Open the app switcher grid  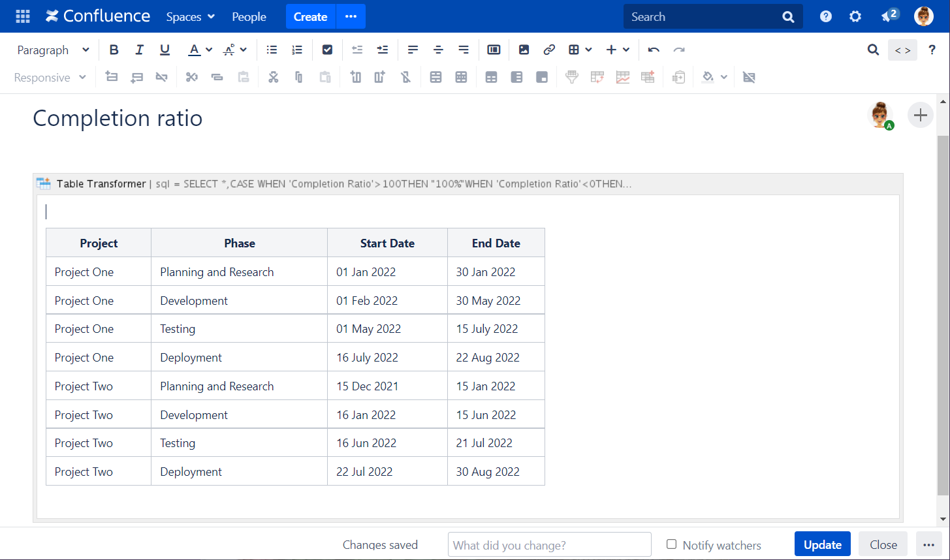tap(23, 16)
